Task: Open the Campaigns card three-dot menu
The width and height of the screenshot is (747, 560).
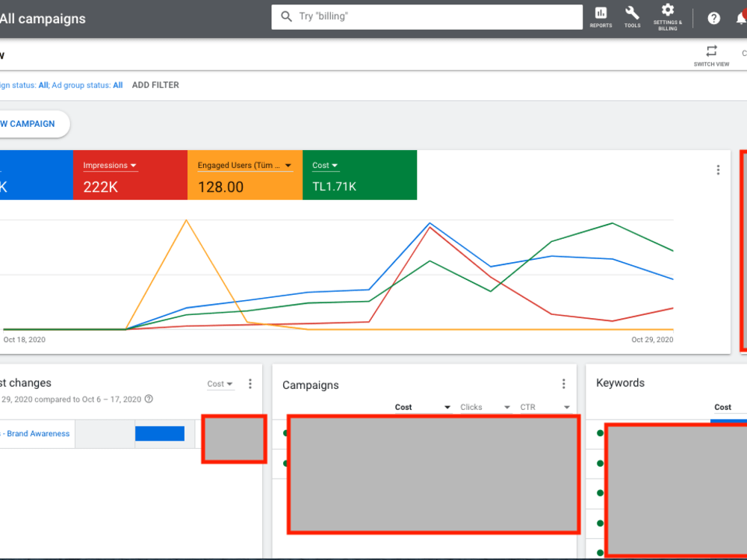Action: coord(563,384)
